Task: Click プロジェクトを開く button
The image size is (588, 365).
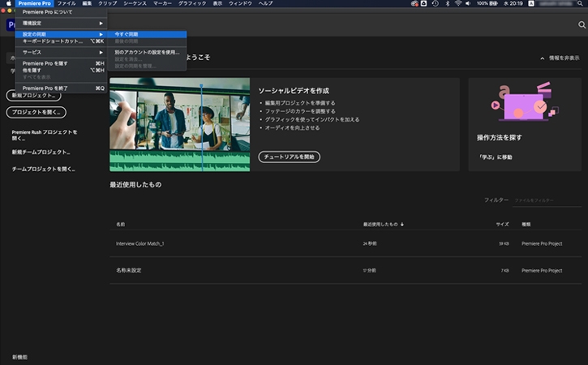Action: tap(36, 112)
